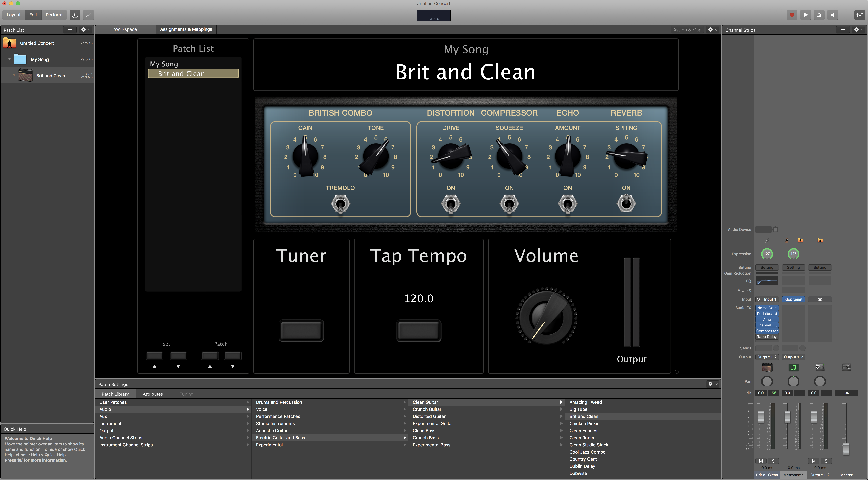Click the Assign & Map button
This screenshot has width=868, height=480.
[x=687, y=30]
